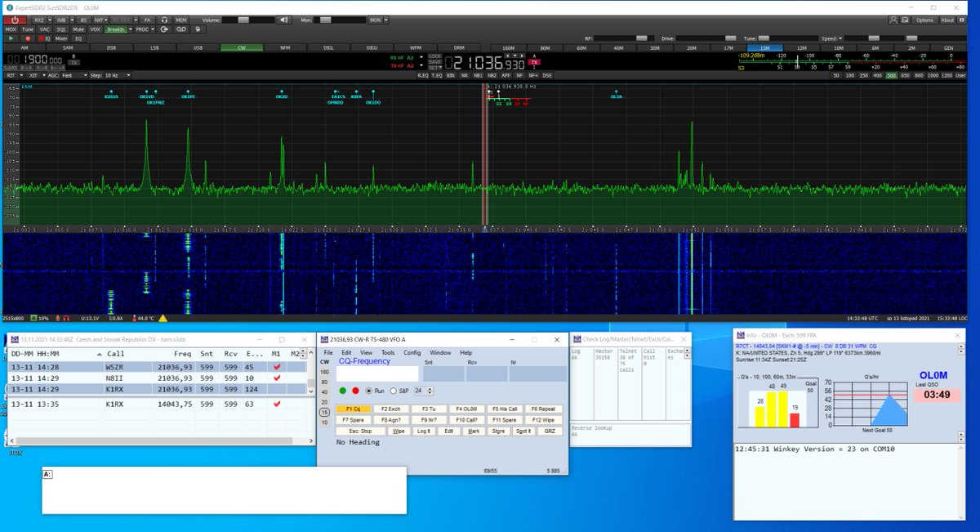Open the Tools menu in N1MM
The width and height of the screenshot is (980, 532).
click(388, 352)
